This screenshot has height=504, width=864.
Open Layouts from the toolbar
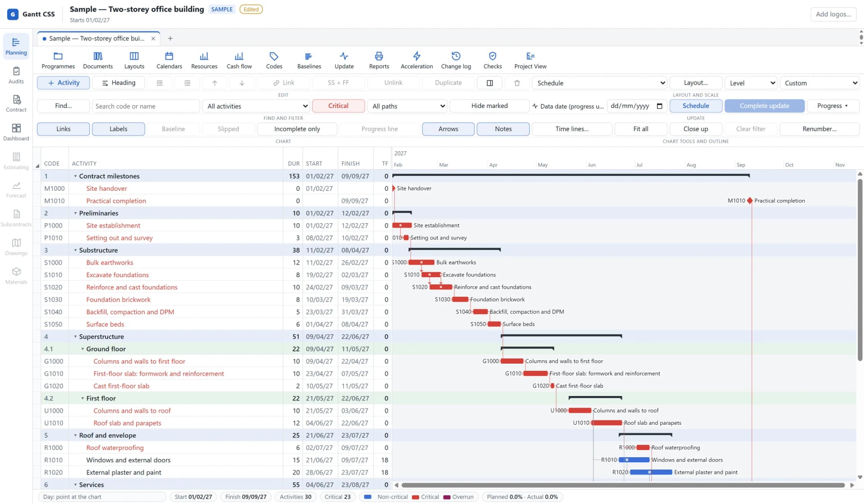tap(134, 60)
